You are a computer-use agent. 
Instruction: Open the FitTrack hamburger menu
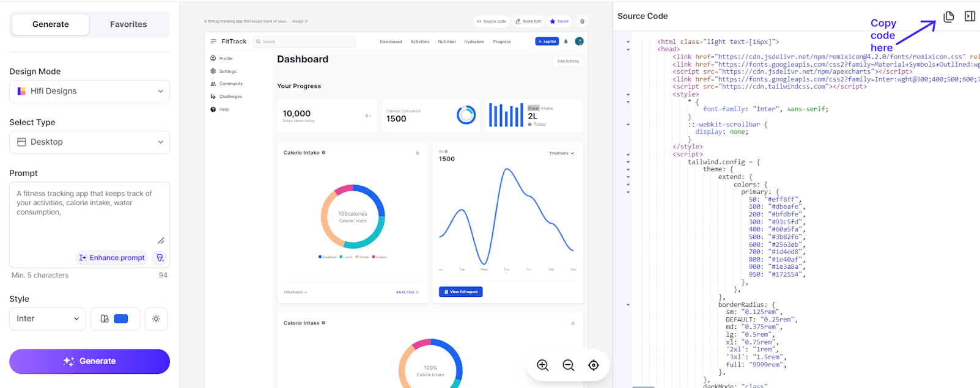point(213,42)
